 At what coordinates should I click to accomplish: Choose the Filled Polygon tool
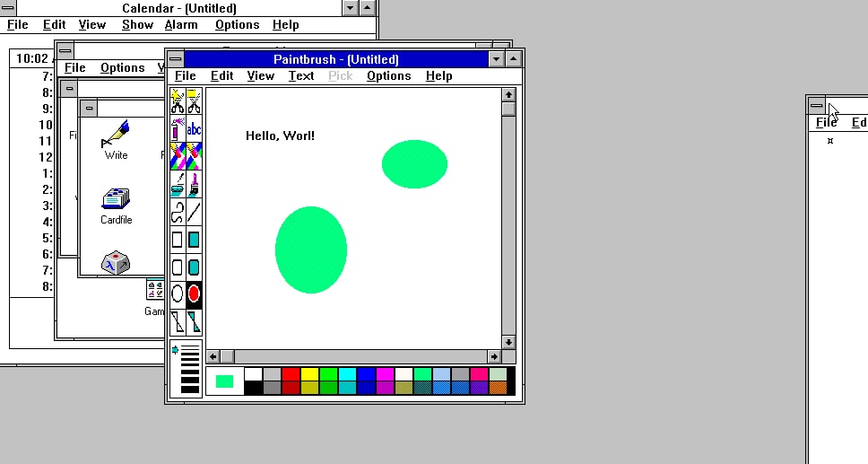194,322
